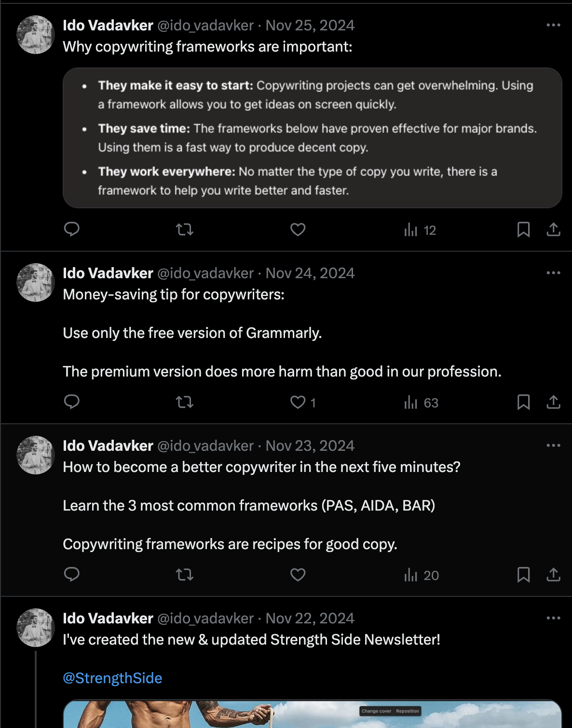Click the share icon on Nov 24 tweet
This screenshot has height=728, width=572.
(x=554, y=403)
